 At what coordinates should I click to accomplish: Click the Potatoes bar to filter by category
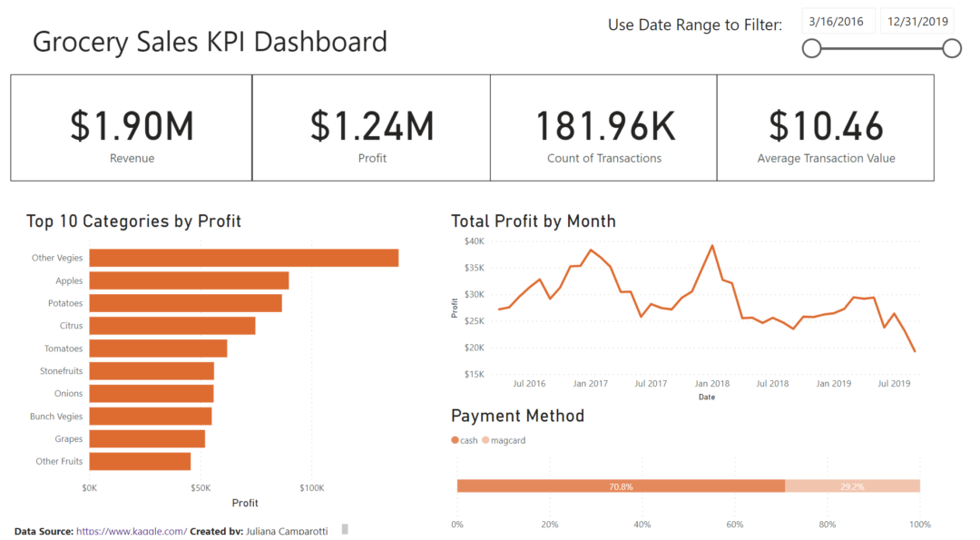tap(184, 303)
